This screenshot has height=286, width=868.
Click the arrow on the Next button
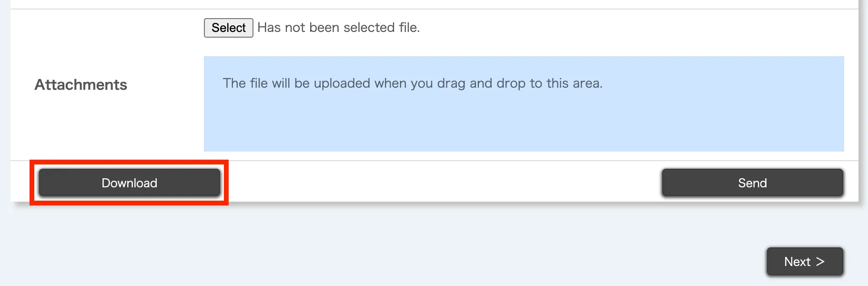tap(820, 261)
